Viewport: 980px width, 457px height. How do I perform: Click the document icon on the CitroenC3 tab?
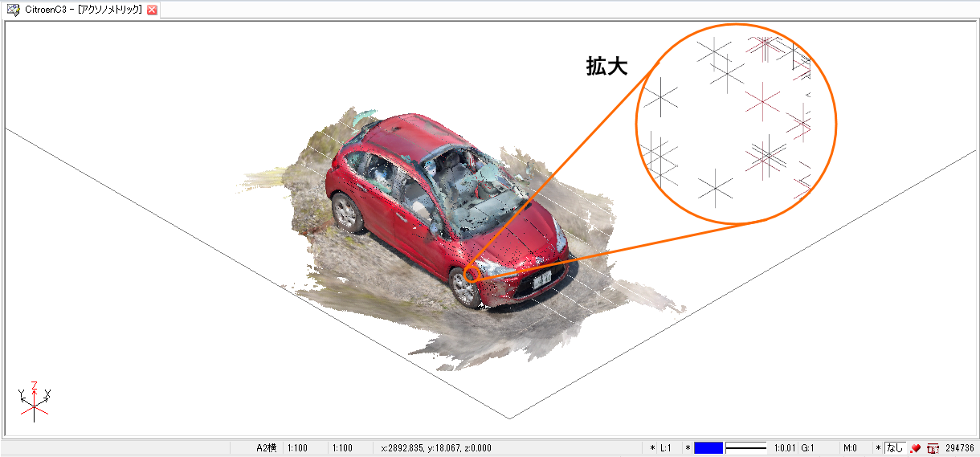click(14, 10)
